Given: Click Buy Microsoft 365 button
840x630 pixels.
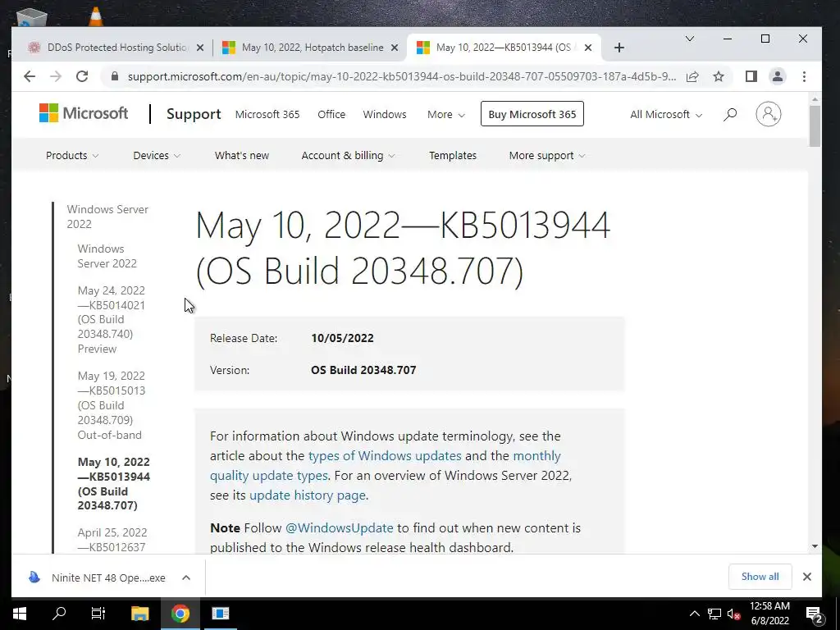Looking at the screenshot, I should [x=532, y=114].
